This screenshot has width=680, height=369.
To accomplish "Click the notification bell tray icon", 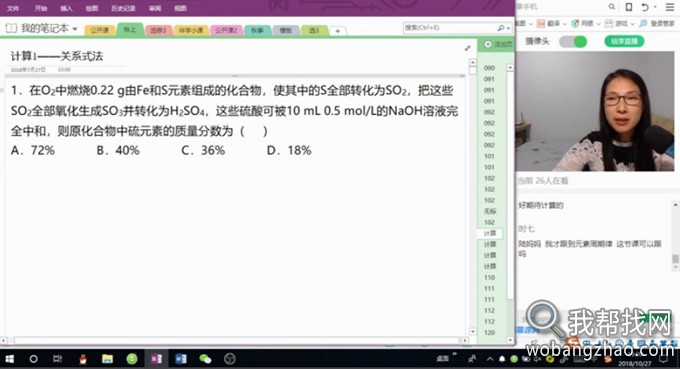I will pos(502,359).
